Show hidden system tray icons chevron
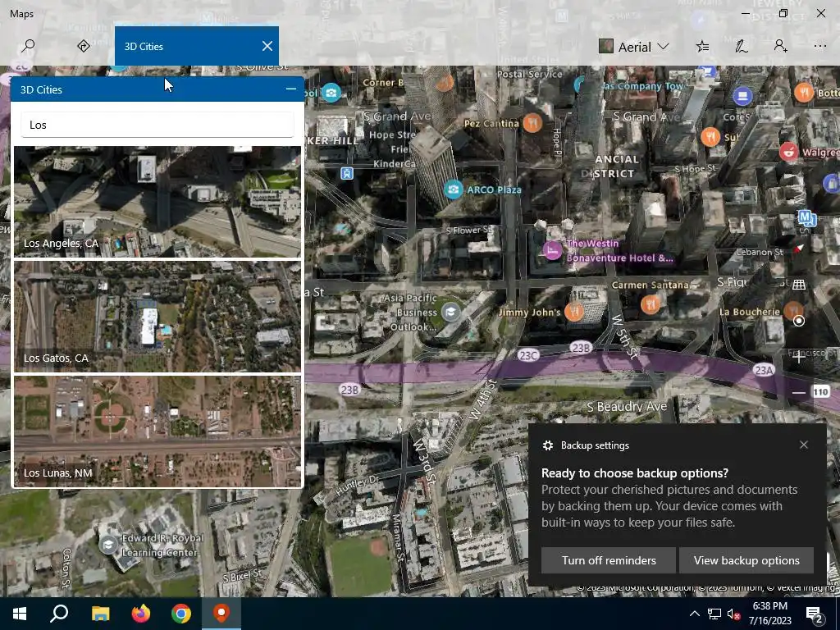Image resolution: width=840 pixels, height=630 pixels. pyautogui.click(x=694, y=614)
